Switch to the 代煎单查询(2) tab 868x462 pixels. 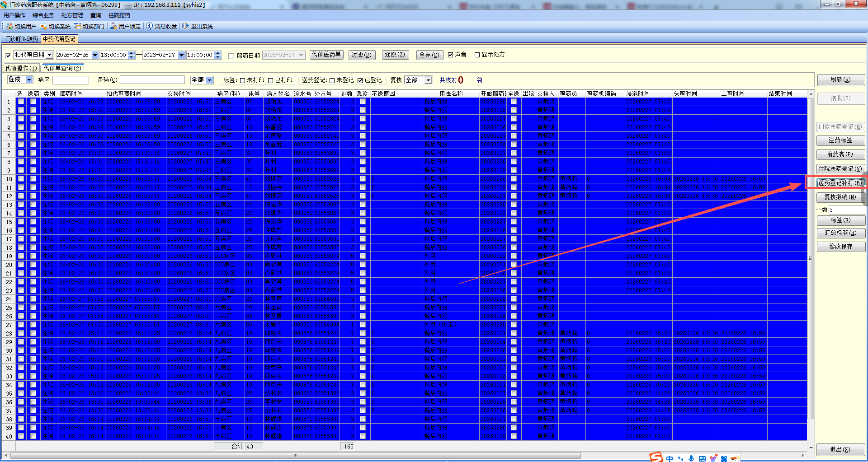(62, 69)
